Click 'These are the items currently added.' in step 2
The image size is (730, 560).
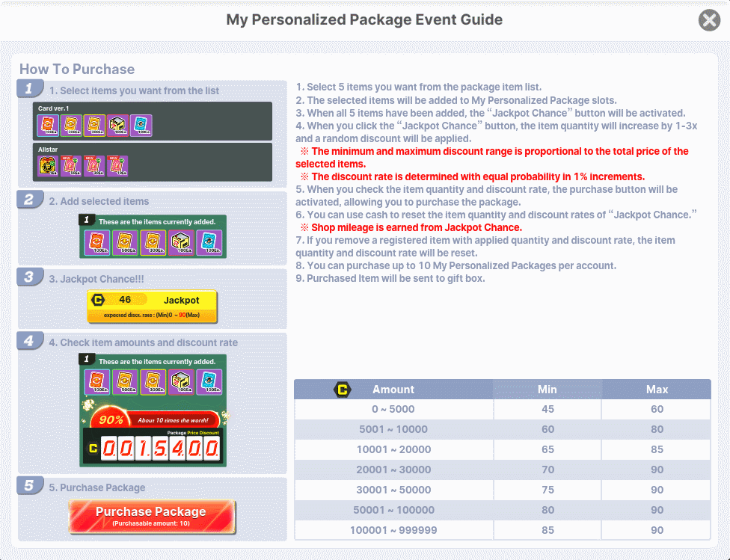pos(157,222)
